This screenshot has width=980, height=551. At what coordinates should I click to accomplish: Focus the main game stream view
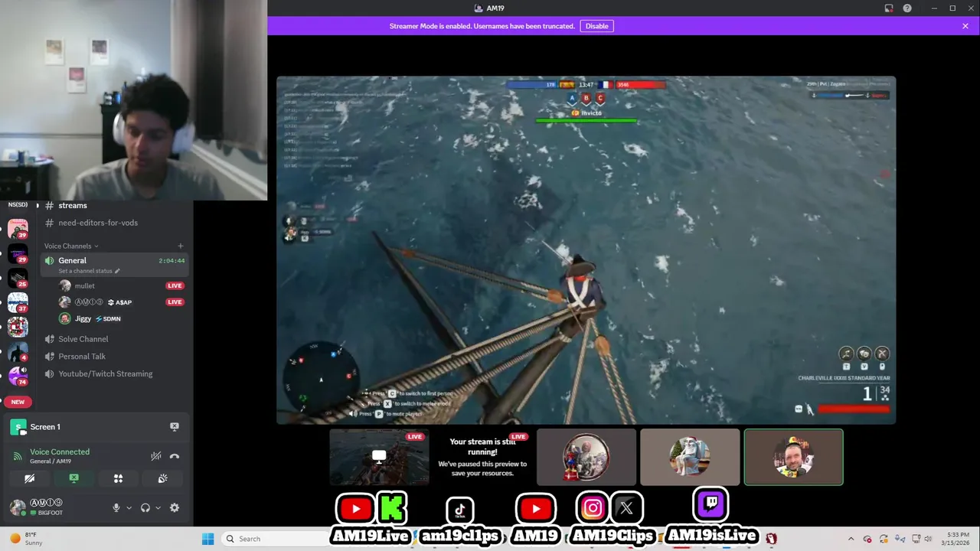586,249
